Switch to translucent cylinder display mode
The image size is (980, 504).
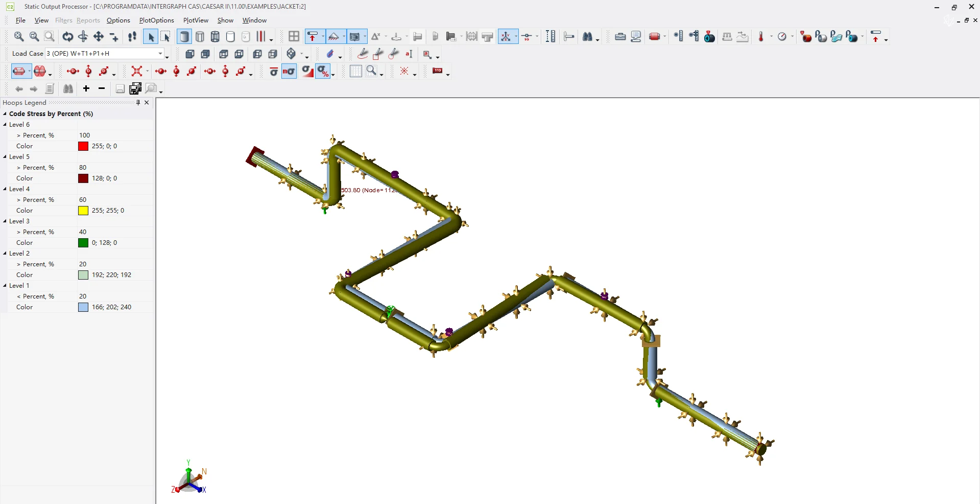246,36
